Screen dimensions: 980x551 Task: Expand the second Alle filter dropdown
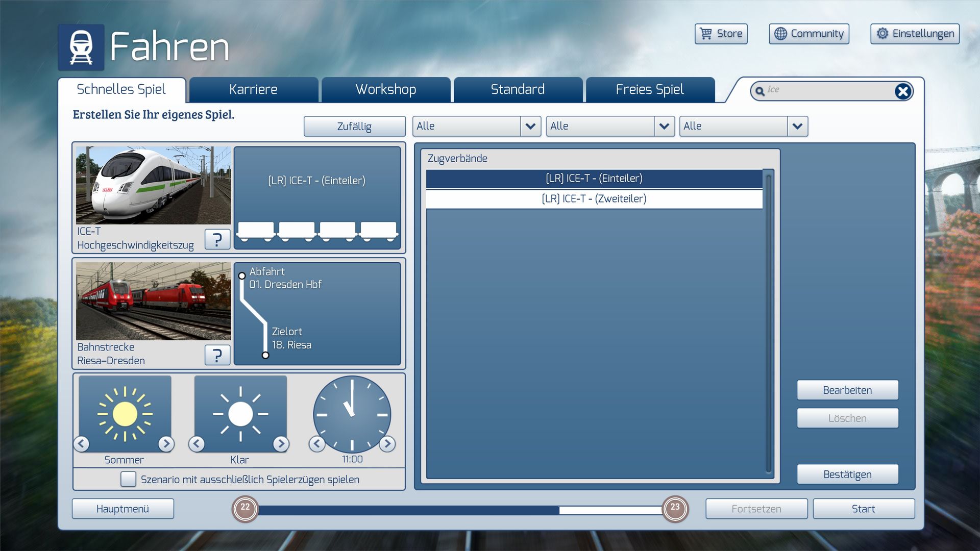click(x=664, y=126)
